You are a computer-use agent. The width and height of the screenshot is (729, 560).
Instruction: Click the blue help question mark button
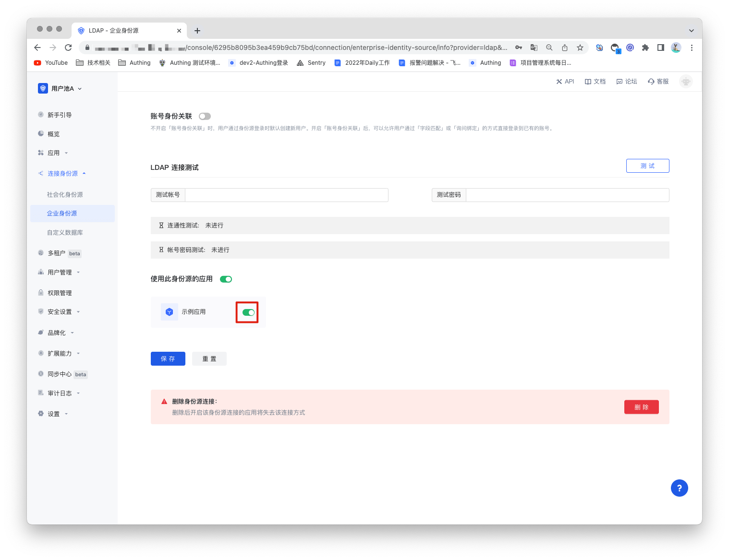click(679, 488)
